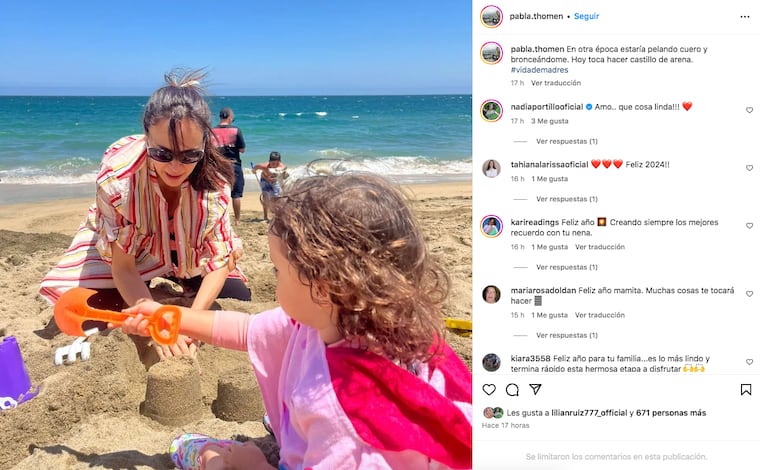
Task: Click the beach sandcastle photo
Action: point(236,235)
